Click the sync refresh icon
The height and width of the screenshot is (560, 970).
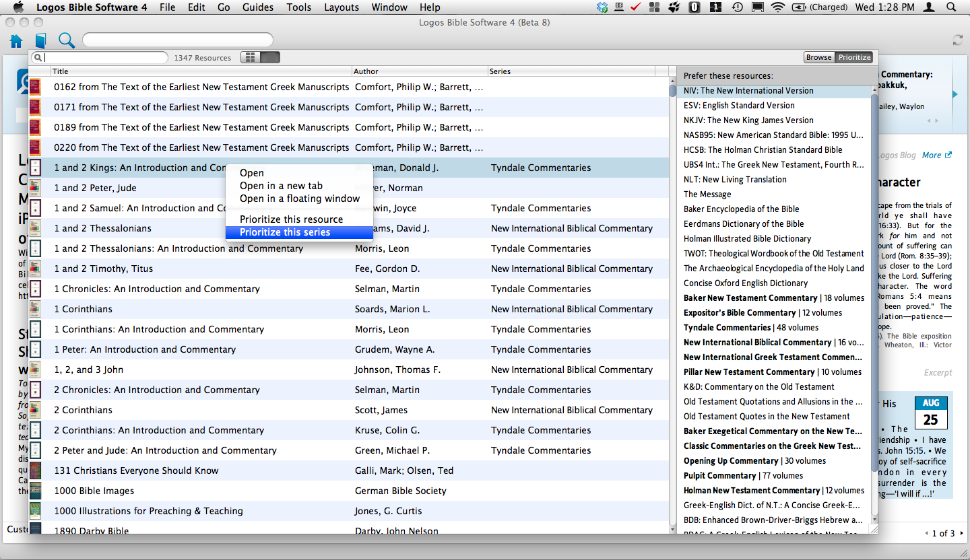(x=957, y=40)
